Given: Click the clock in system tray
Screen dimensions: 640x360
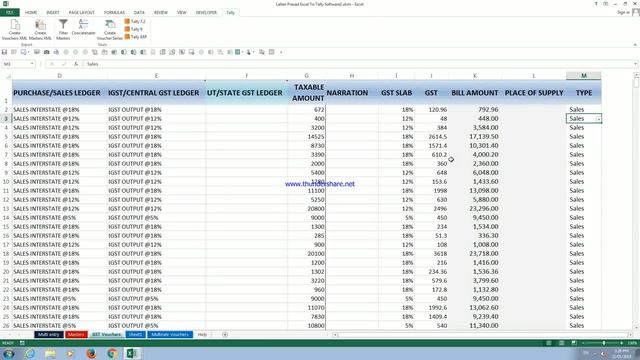Looking at the screenshot, I should pyautogui.click(x=622, y=354).
